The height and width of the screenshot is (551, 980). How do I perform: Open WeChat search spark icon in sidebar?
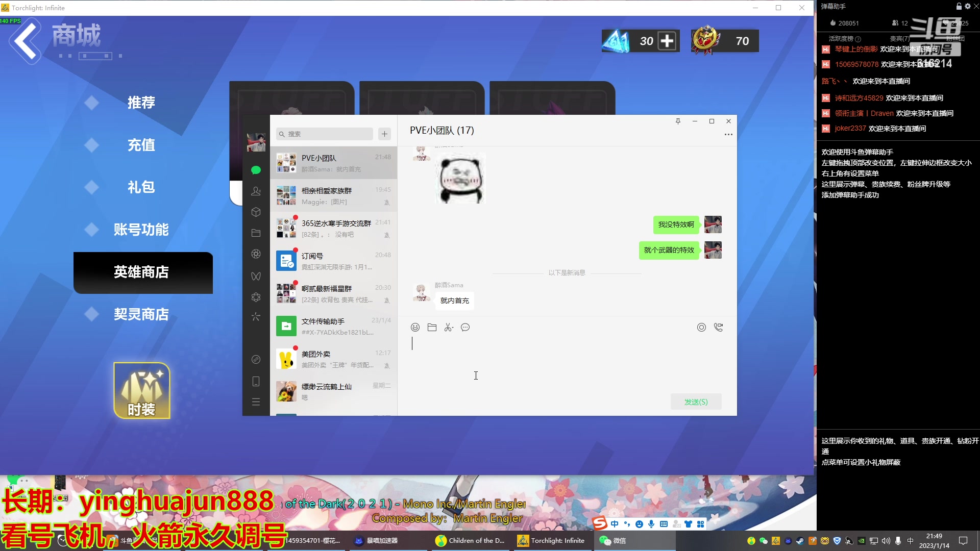pos(256,317)
